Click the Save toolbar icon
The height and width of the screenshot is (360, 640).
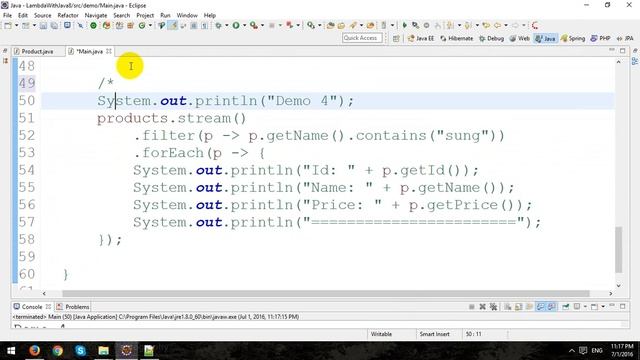(43, 25)
